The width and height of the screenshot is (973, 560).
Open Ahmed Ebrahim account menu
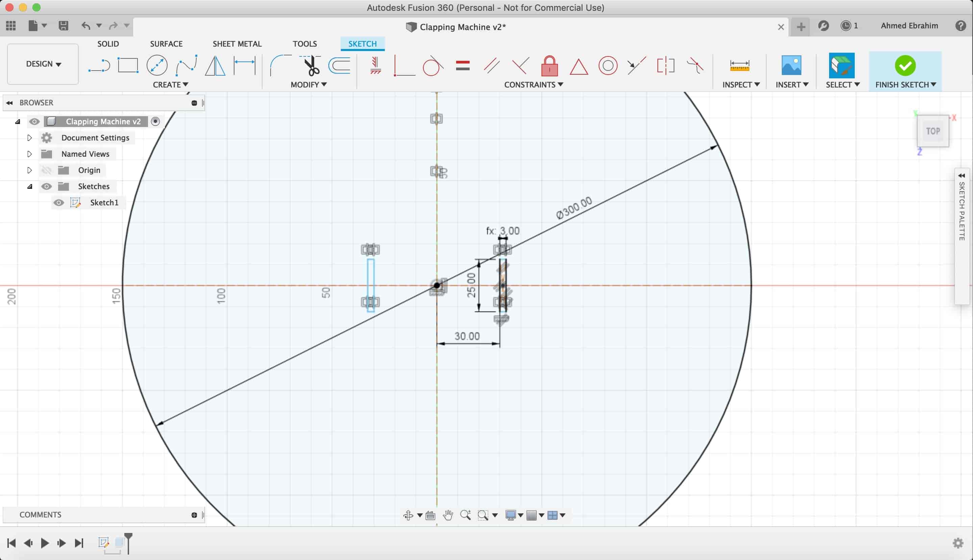click(x=909, y=26)
